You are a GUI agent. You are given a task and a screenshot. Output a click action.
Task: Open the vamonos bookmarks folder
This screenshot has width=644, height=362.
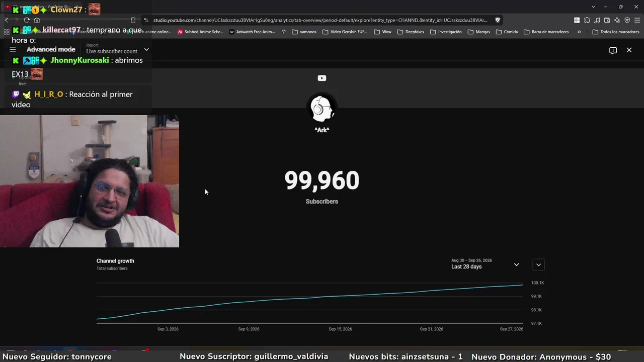click(x=304, y=32)
